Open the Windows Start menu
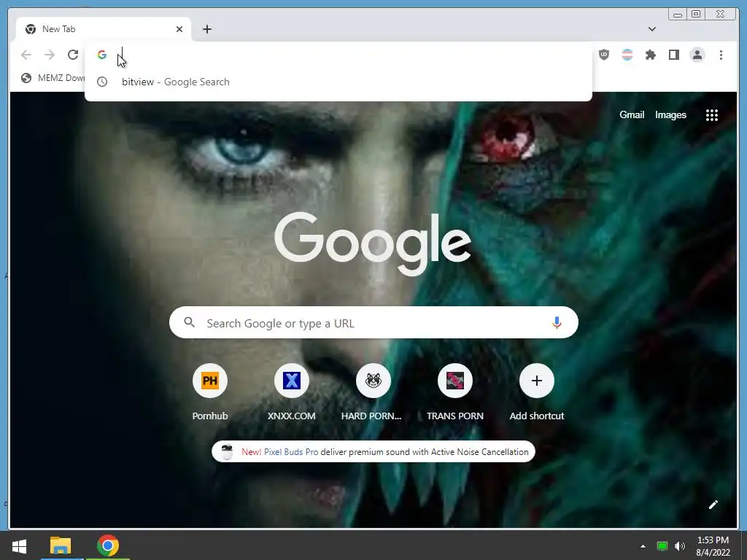Screen dimensions: 747x560 click(19, 545)
